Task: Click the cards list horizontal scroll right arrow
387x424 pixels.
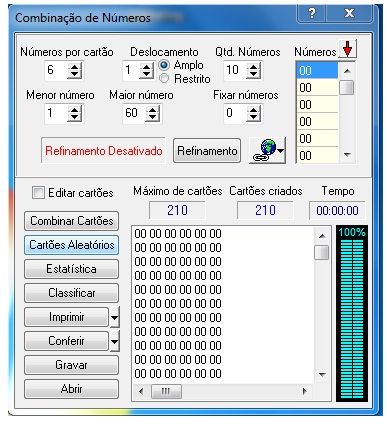Action: 304,391
